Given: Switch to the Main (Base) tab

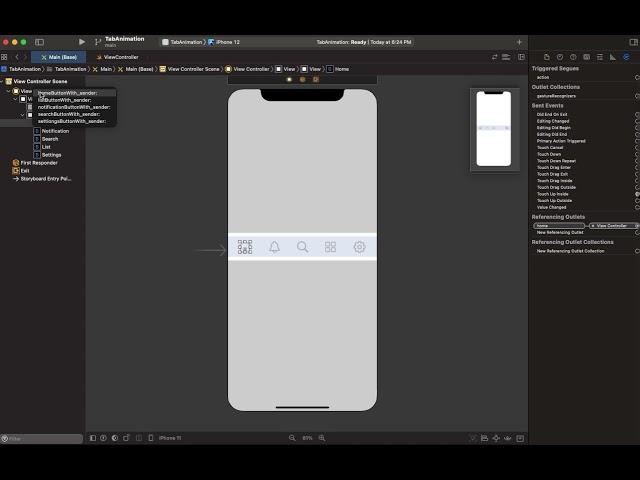Looking at the screenshot, I should [59, 57].
